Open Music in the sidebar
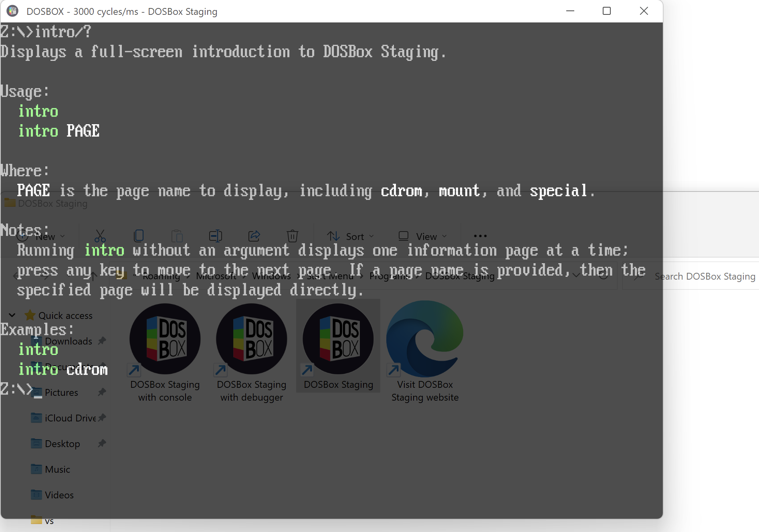This screenshot has width=759, height=532. pyautogui.click(x=51, y=469)
